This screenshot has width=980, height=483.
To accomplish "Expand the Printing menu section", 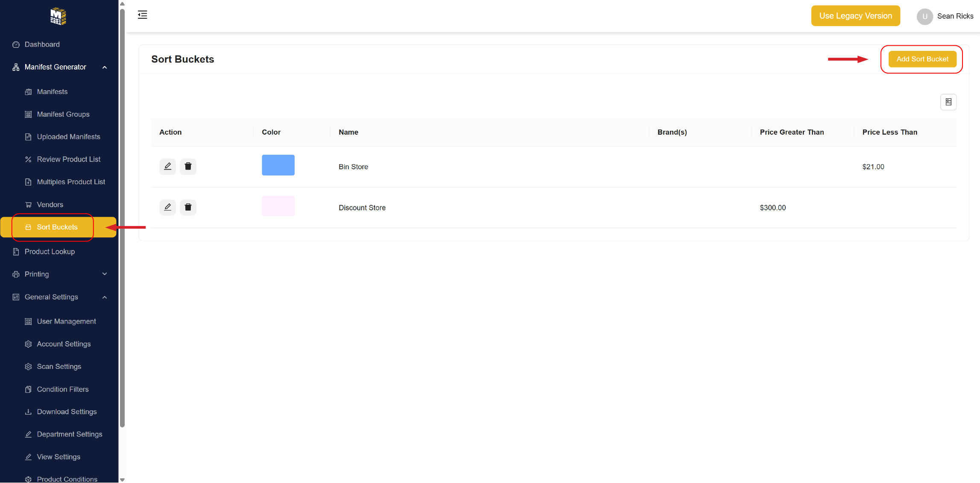I will 105,274.
